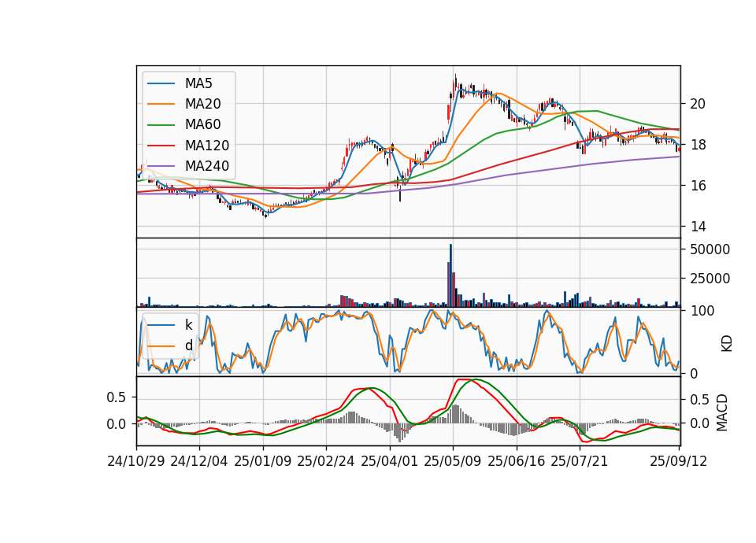
Task: Click the MA240 legend label
Action: pyautogui.click(x=207, y=166)
